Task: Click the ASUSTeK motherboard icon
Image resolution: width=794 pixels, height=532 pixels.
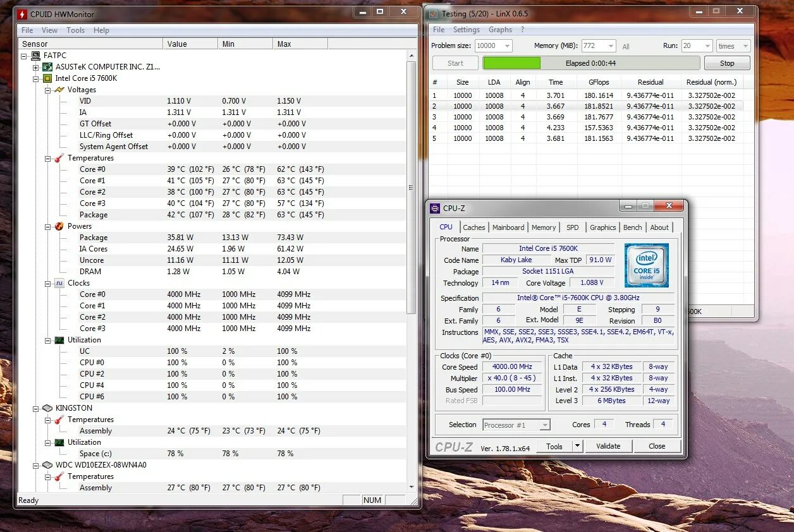Action: click(x=48, y=67)
